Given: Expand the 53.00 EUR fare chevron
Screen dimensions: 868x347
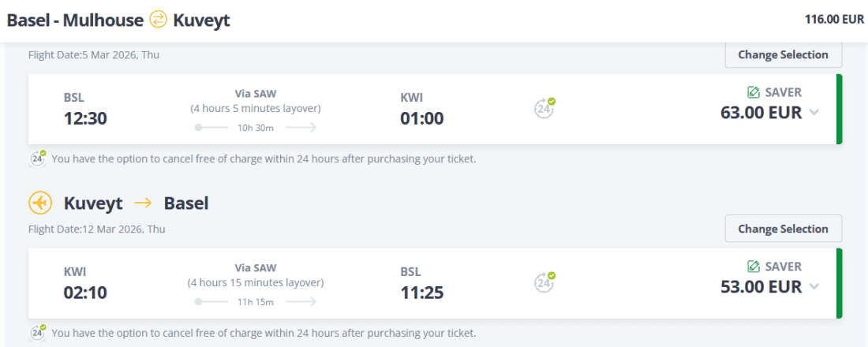Looking at the screenshot, I should pyautogui.click(x=814, y=286).
